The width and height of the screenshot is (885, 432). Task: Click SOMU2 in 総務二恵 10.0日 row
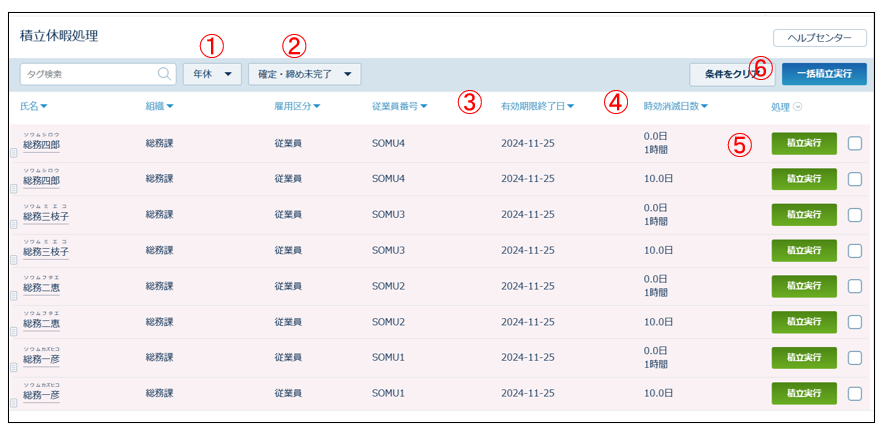click(x=388, y=322)
